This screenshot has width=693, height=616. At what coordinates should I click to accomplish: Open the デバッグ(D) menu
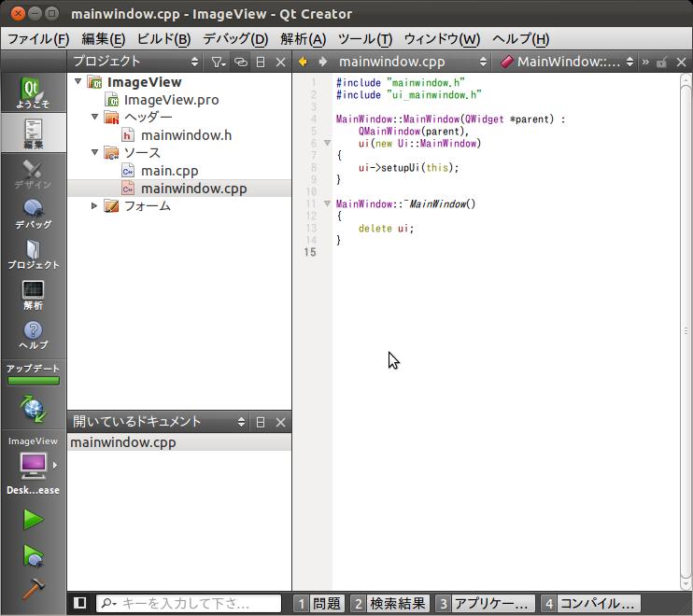pyautogui.click(x=235, y=39)
